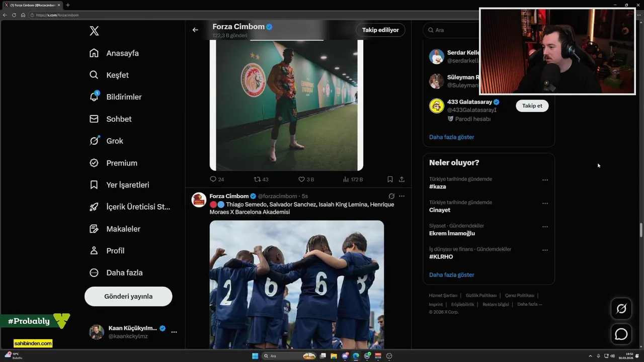Image resolution: width=644 pixels, height=362 pixels.
Task: Click the browser back button
Action: (x=5, y=15)
